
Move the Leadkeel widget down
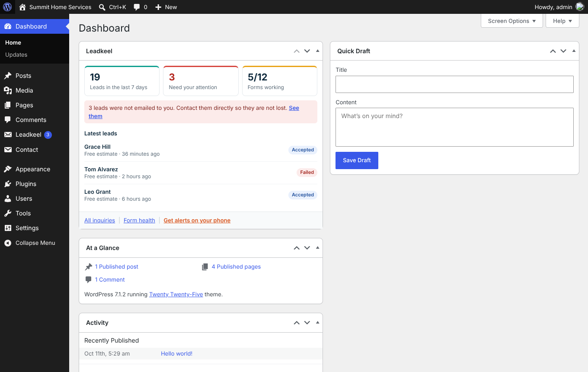[x=307, y=51]
